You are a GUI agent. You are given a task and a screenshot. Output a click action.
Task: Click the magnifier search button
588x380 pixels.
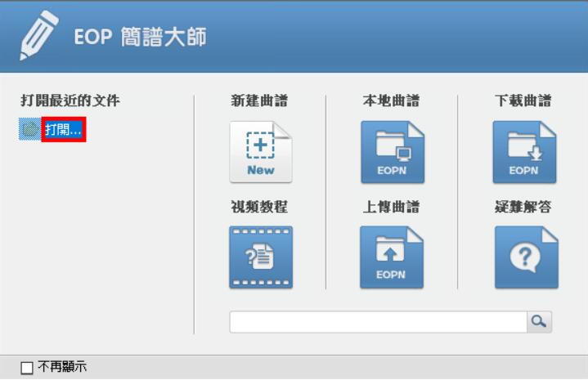pos(539,321)
